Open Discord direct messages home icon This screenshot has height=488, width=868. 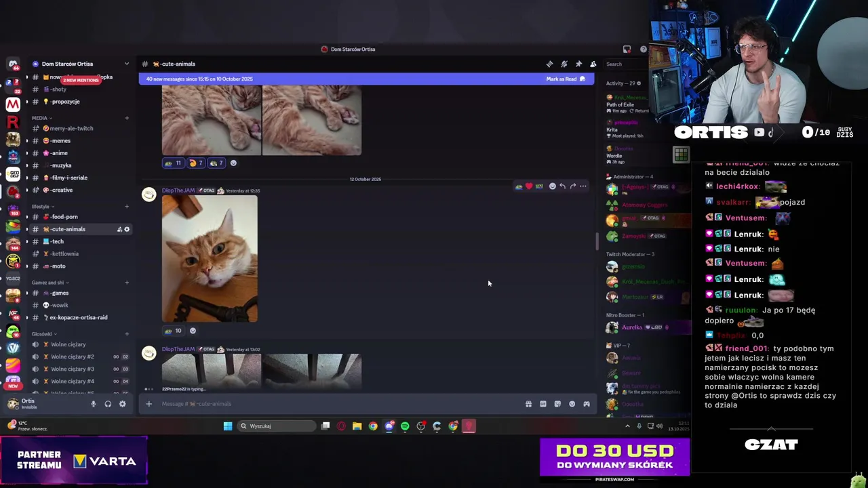13,64
